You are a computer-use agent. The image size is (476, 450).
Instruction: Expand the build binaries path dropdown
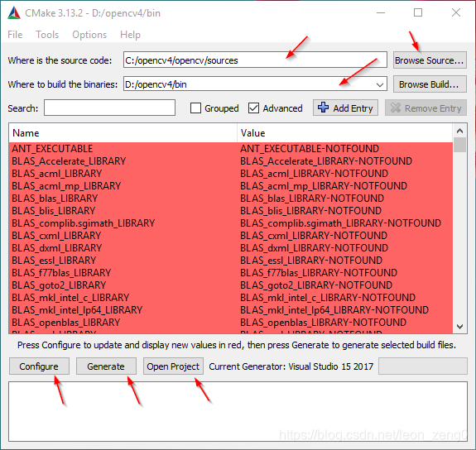click(x=379, y=84)
